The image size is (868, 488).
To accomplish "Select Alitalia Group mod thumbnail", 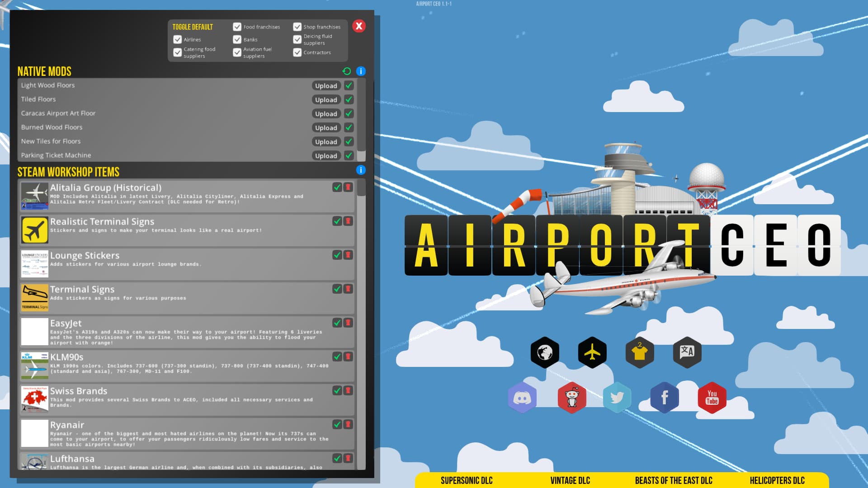I will [x=35, y=196].
